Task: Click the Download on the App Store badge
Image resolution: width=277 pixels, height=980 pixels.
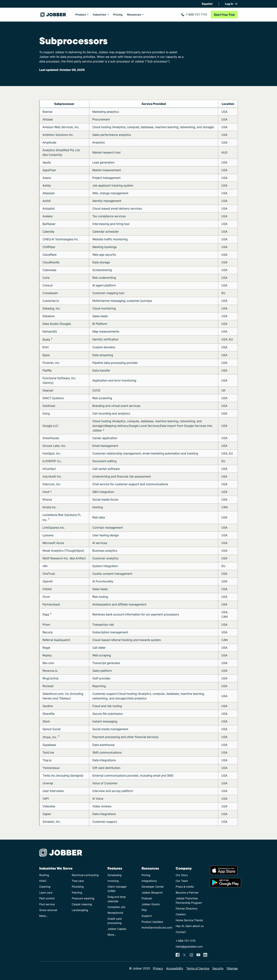Action: [224, 871]
